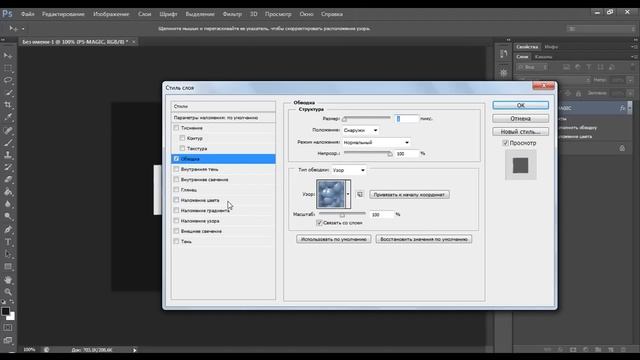Select the Lasso tool
The width and height of the screenshot is (640, 360).
(x=8, y=80)
